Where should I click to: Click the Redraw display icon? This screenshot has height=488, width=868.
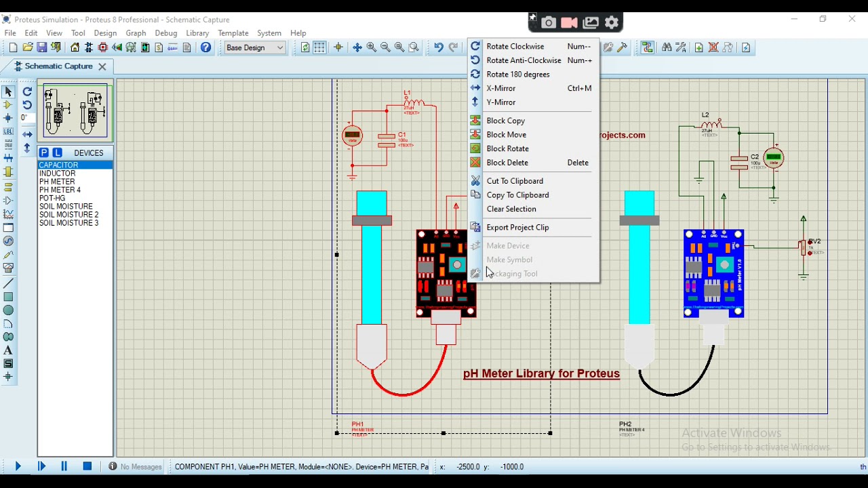(305, 47)
